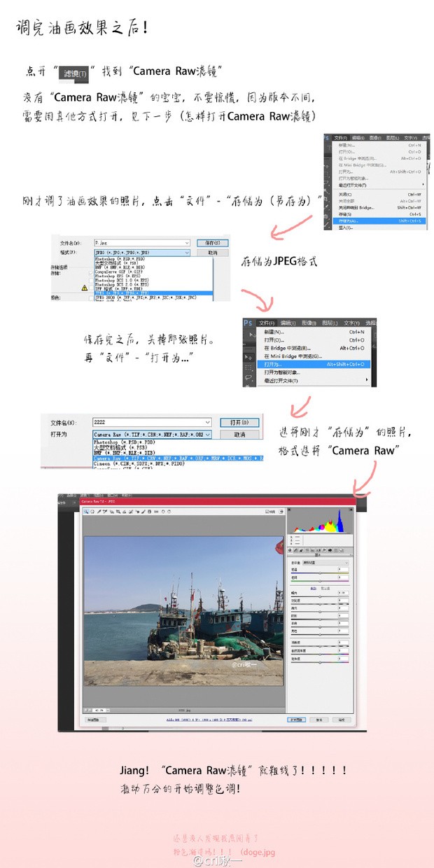
Task: Expand the 打开为 Camera Raw format dropdown
Action: pyautogui.click(x=207, y=434)
